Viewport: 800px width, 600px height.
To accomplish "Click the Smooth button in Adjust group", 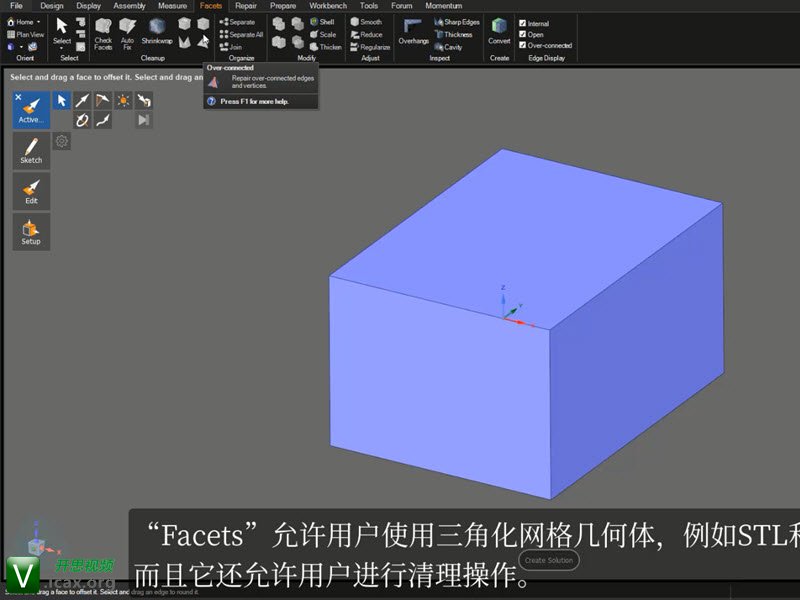I will tap(366, 22).
